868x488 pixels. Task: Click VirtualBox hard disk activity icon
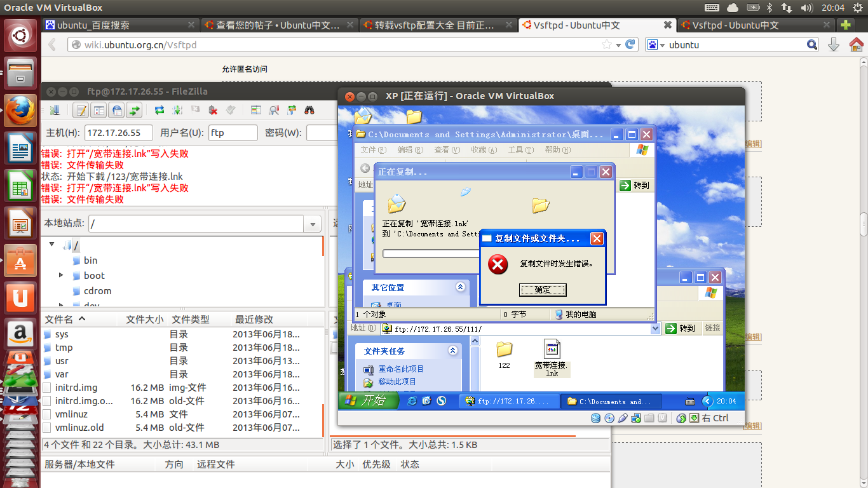pyautogui.click(x=596, y=418)
